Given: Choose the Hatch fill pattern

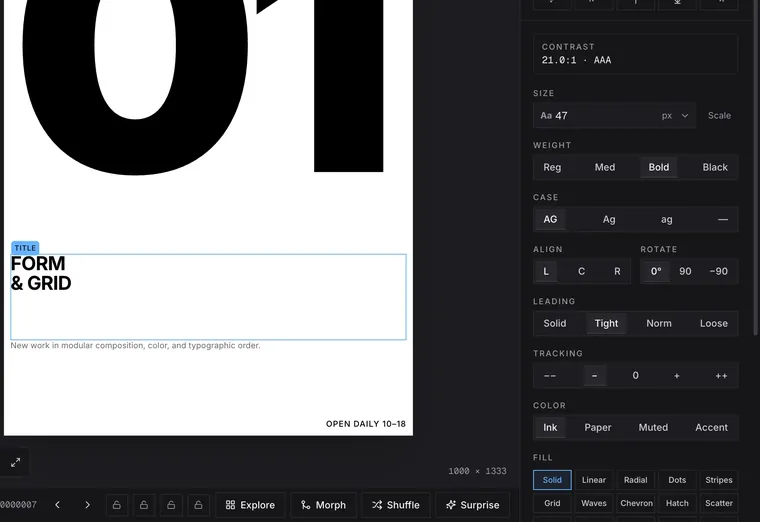Looking at the screenshot, I should click(677, 503).
